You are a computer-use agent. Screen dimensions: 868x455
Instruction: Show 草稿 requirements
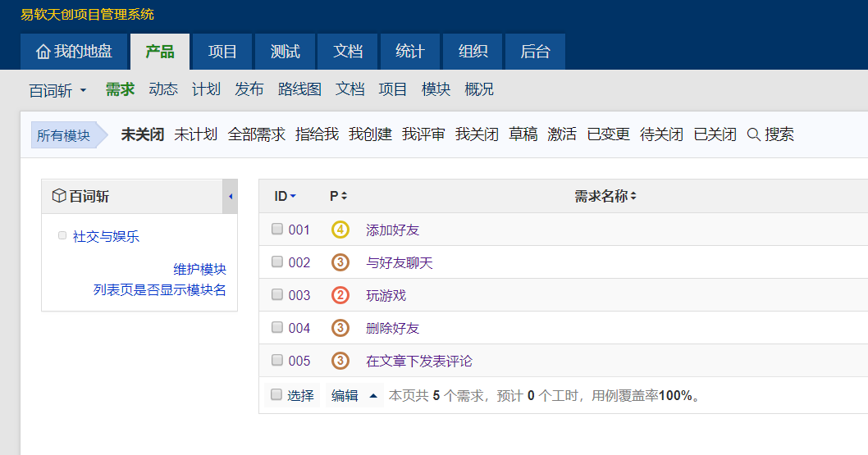tap(523, 134)
